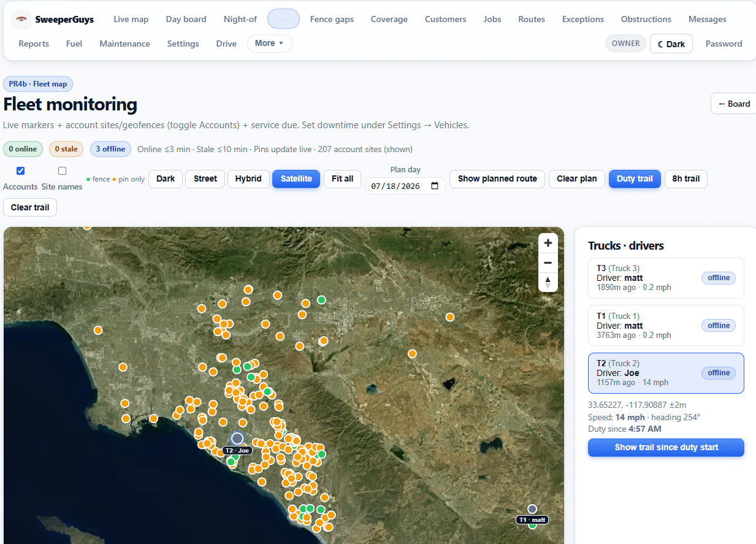Toggle the Accounts checkbox
756x544 pixels.
[x=20, y=170]
